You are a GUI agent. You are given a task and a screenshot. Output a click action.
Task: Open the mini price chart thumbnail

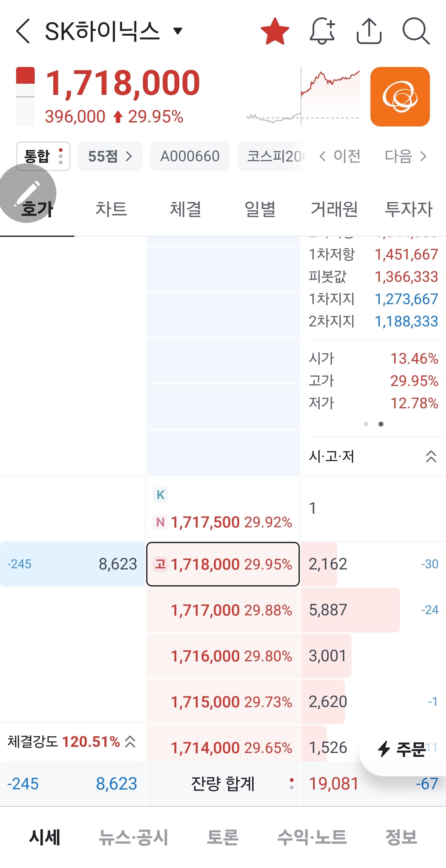[303, 97]
